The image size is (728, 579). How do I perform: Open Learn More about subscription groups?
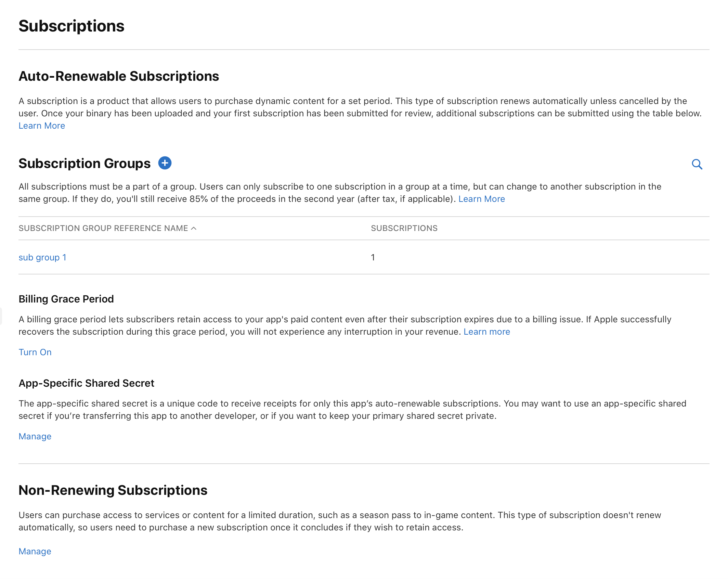(481, 198)
